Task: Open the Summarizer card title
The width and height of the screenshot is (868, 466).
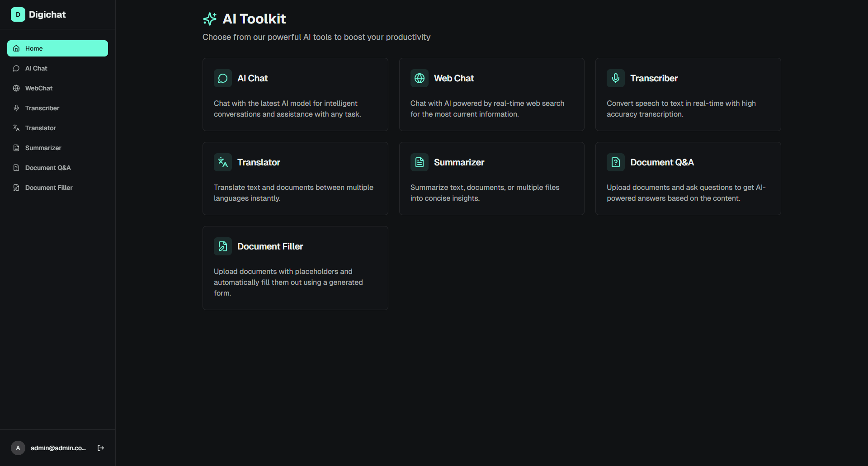Action: coord(459,162)
